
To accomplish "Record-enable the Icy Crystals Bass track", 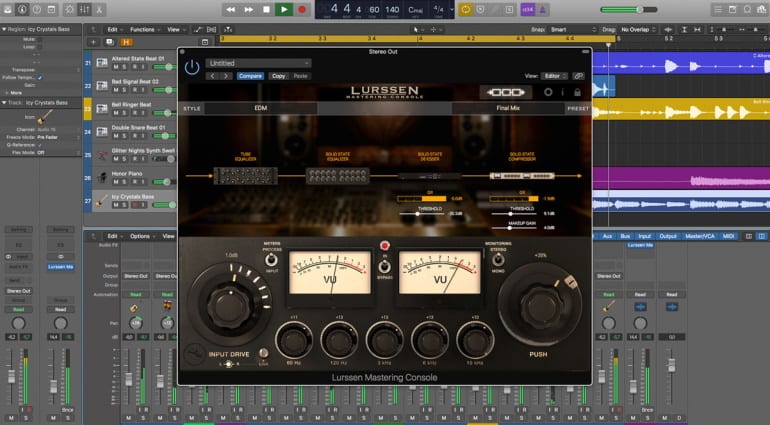I will point(135,205).
